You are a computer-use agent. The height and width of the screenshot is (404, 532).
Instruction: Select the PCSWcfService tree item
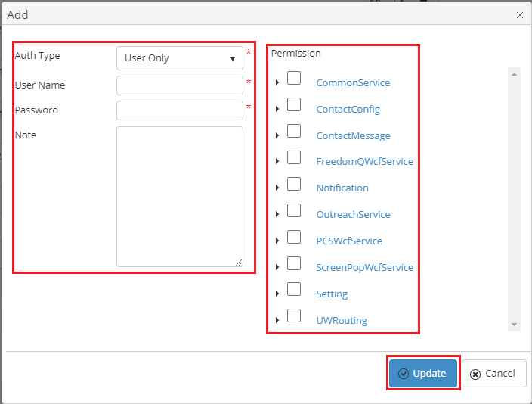pos(349,241)
